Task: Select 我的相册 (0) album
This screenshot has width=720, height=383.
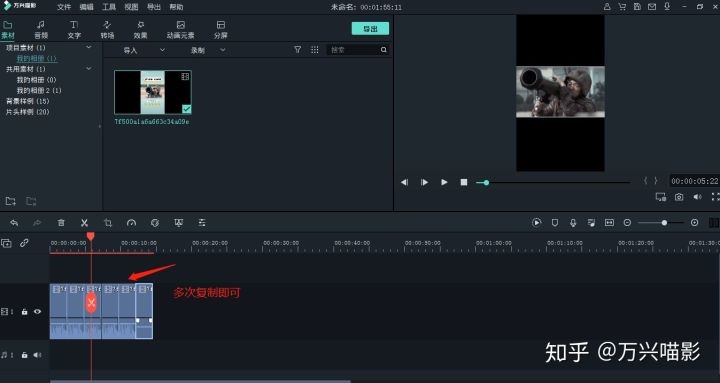Action: tap(37, 80)
